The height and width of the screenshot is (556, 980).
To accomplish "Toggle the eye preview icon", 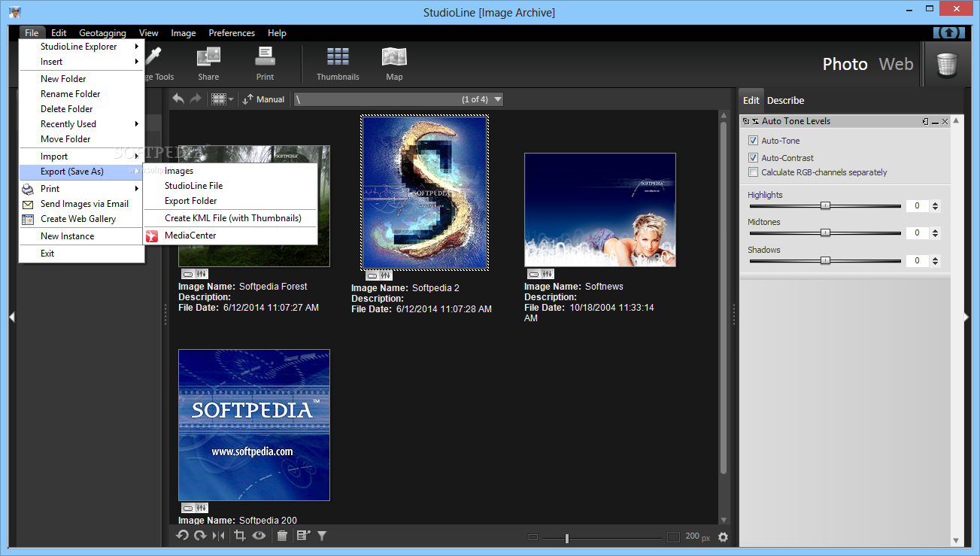I will point(259,536).
